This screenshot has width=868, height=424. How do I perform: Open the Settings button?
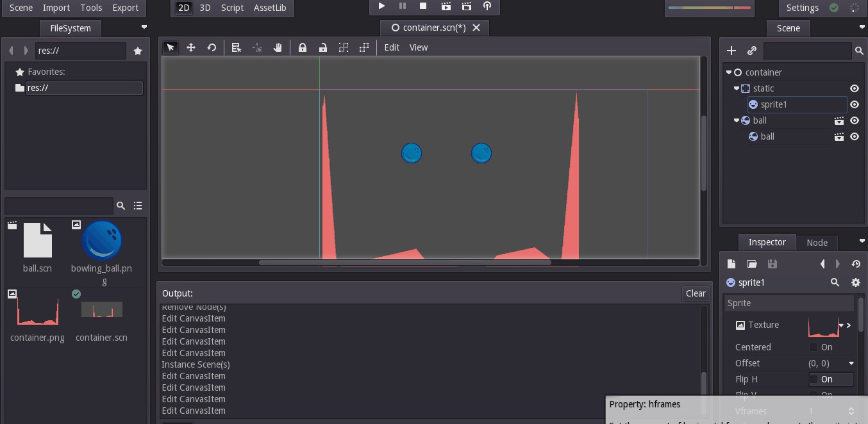(x=803, y=8)
